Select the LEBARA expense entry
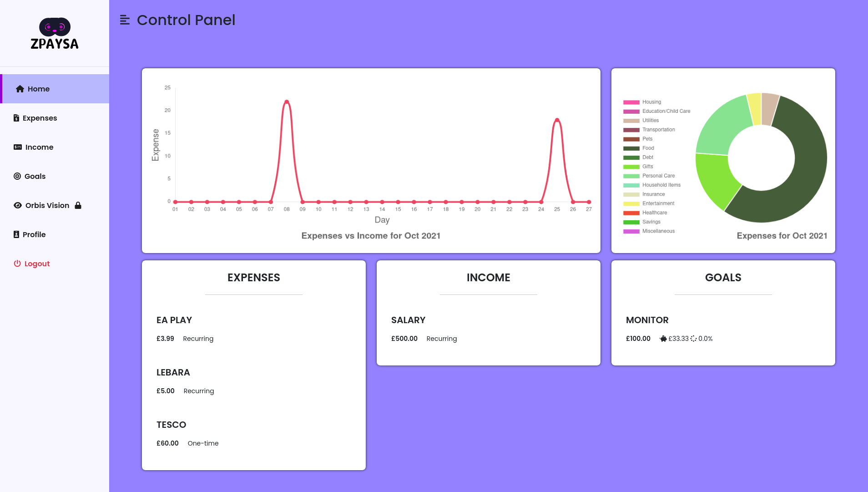This screenshot has height=492, width=868. pos(254,381)
